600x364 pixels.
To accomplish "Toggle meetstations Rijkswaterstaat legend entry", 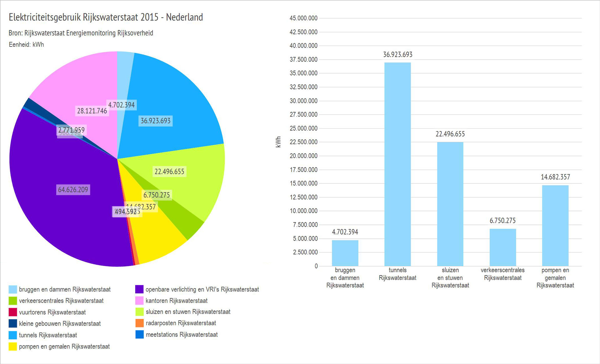I will coord(181,335).
